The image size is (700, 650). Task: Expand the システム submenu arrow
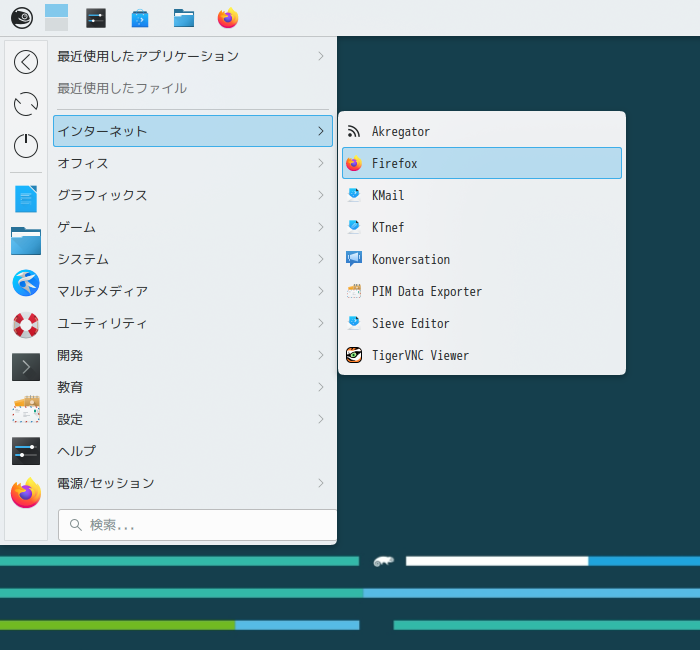tap(321, 259)
